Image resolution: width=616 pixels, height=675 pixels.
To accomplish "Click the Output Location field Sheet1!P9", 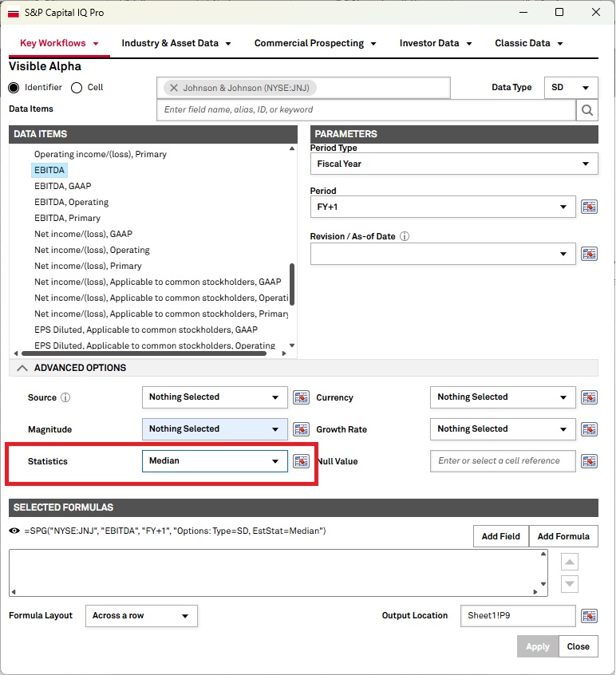I will [x=518, y=616].
